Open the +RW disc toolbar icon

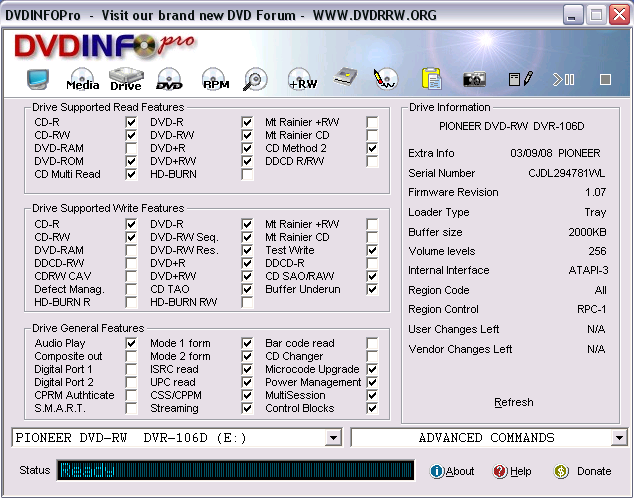[x=302, y=79]
